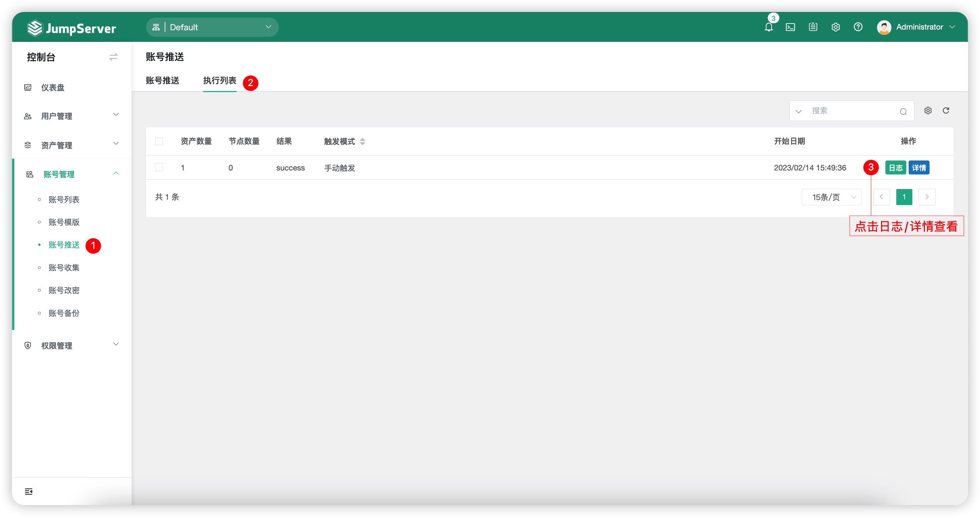Screen dimensions: 980x517
Task: Select page 1 in pagination
Action: point(904,197)
